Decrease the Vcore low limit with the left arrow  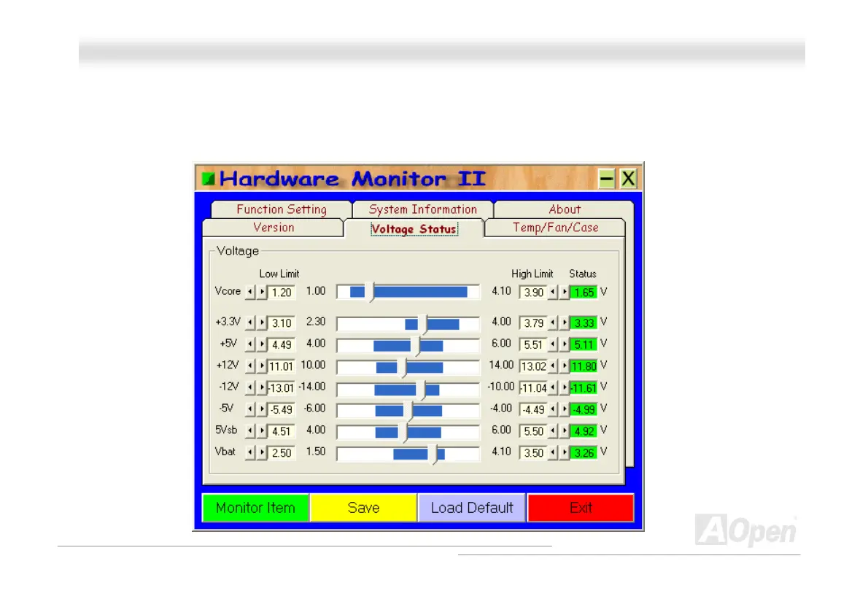pyautogui.click(x=250, y=292)
